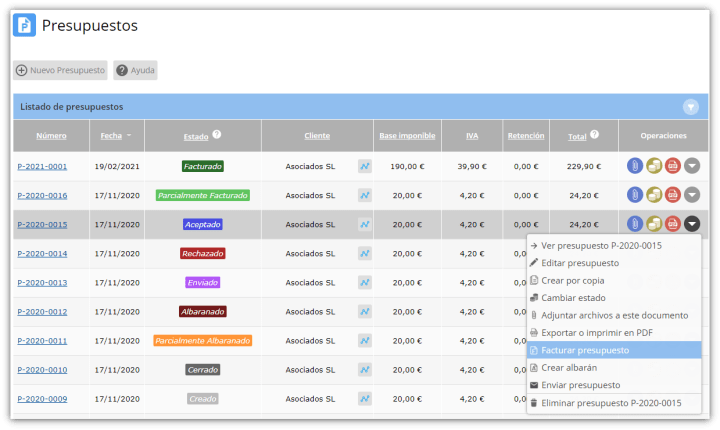Open client stats icon in P-2020-0013 row
The height and width of the screenshot is (430, 720).
point(365,283)
